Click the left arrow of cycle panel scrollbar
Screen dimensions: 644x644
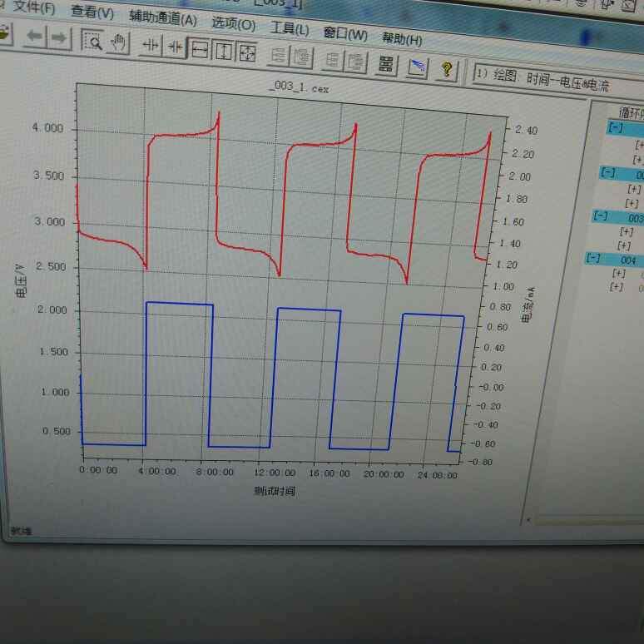tap(528, 520)
